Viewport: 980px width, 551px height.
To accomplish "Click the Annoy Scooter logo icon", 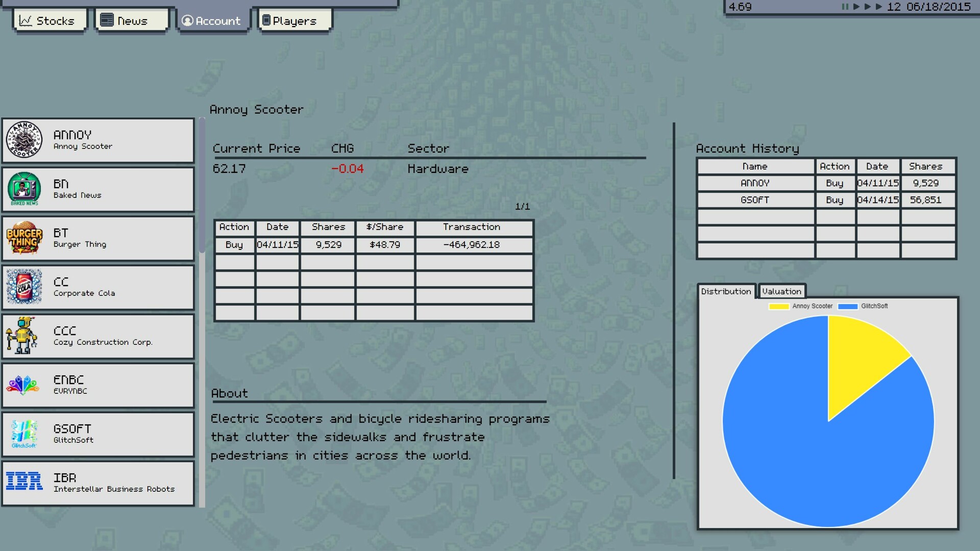I will (x=24, y=140).
